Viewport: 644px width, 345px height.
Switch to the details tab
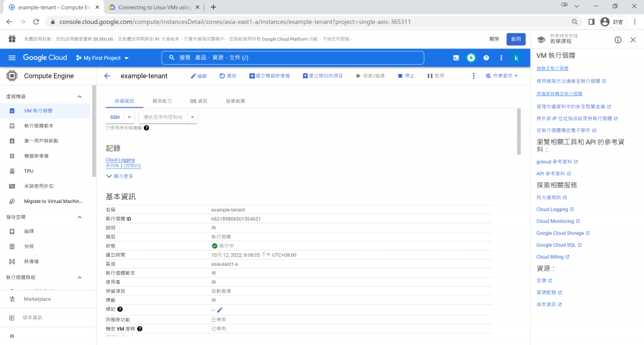(125, 101)
